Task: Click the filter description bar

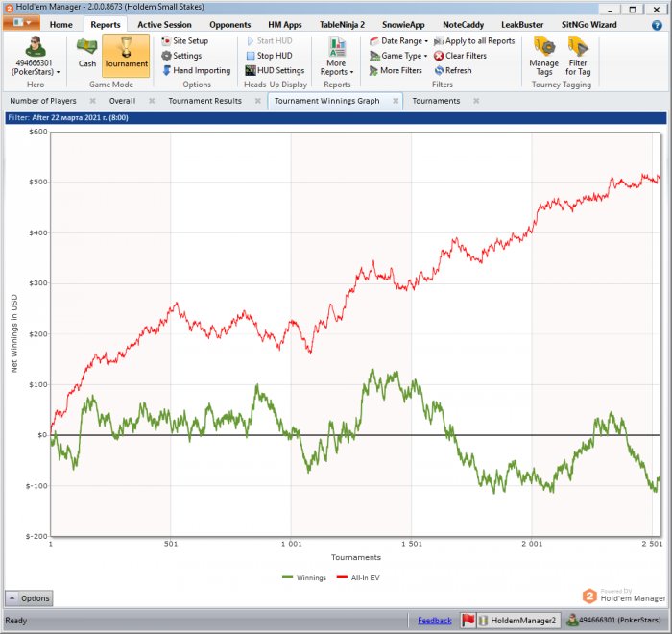Action: tap(336, 117)
